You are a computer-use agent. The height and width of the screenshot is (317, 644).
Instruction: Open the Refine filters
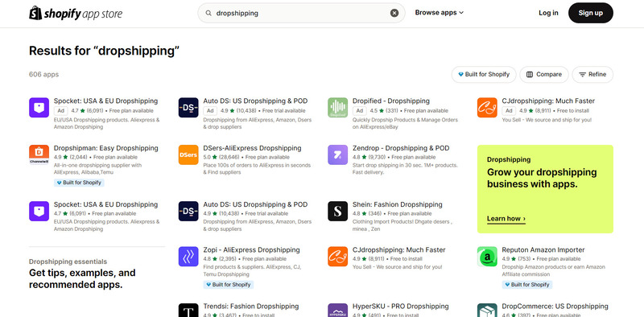click(x=592, y=74)
